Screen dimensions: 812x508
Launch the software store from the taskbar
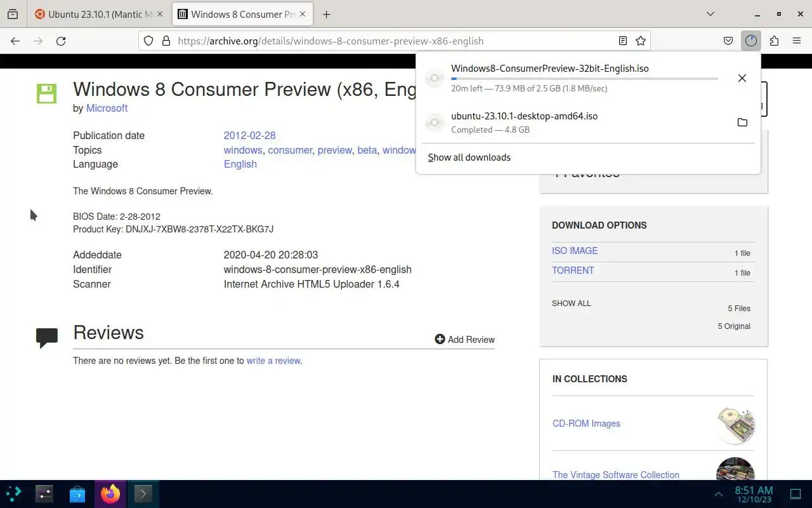[x=77, y=493]
